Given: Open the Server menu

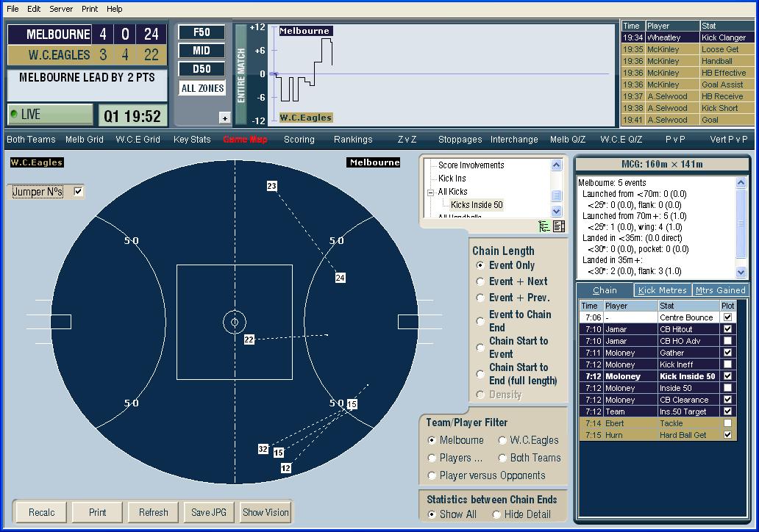Looking at the screenshot, I should tap(61, 9).
